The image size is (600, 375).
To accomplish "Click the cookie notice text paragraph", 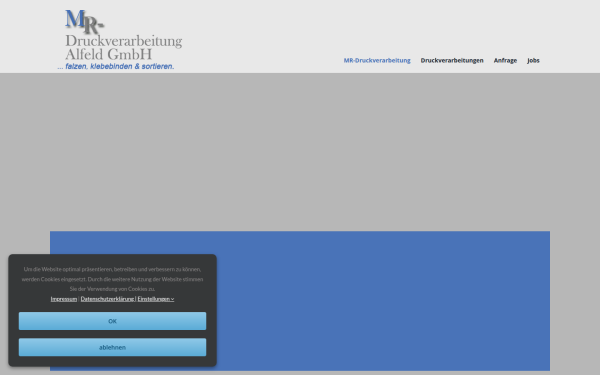I will click(x=112, y=279).
